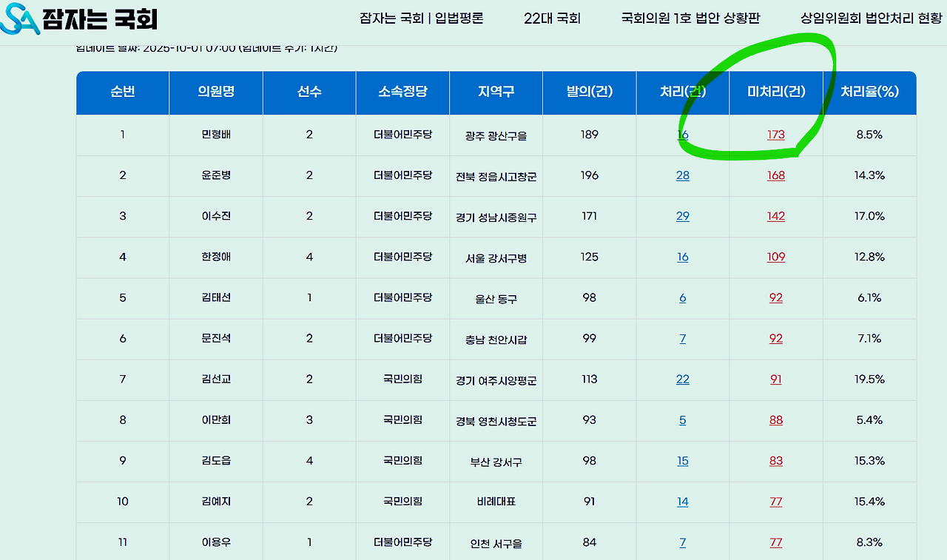Open 김예지's unprocessed link showing 77
The width and height of the screenshot is (947, 560).
click(775, 502)
